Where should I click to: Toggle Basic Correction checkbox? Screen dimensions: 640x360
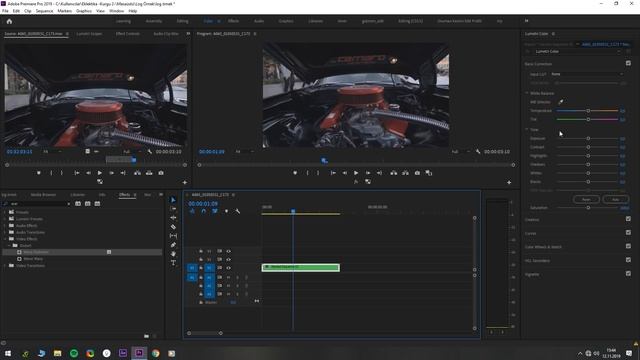628,63
